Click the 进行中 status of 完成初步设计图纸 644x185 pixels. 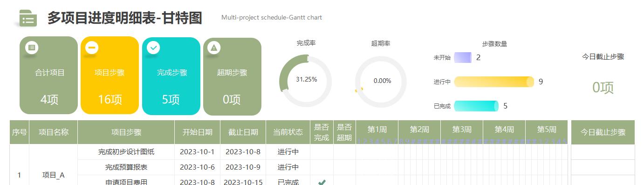[x=288, y=152]
